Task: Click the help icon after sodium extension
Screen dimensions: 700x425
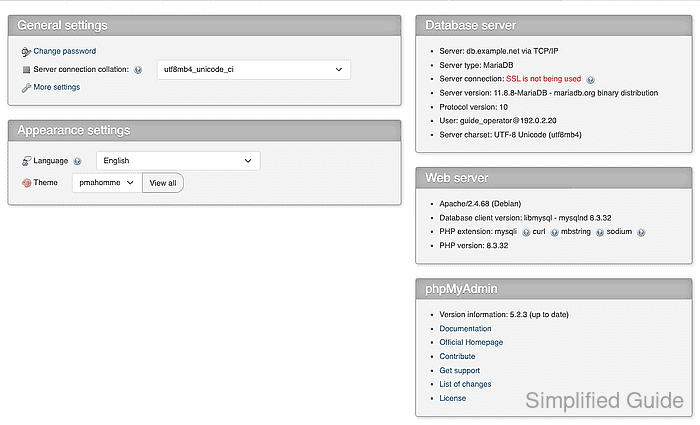Action: [x=641, y=233]
